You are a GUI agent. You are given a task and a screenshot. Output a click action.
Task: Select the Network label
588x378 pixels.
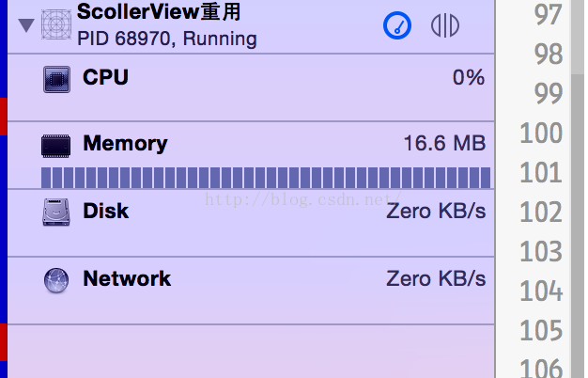pos(127,279)
